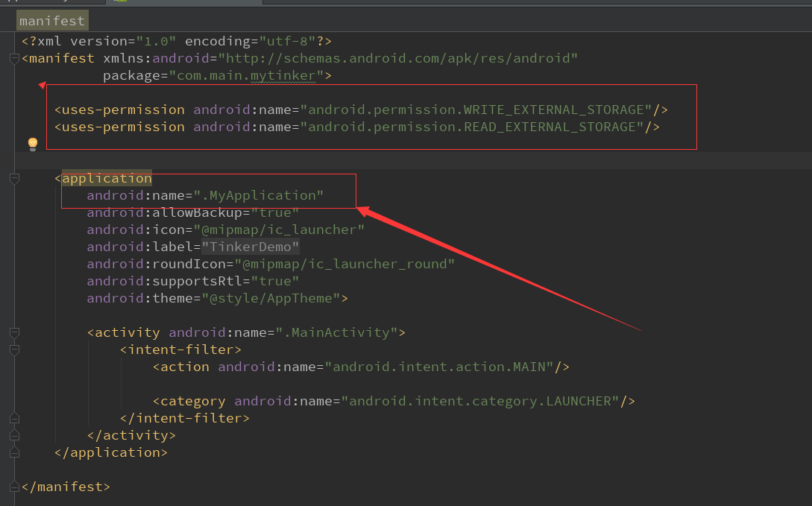Click the android:allowBackup attribute name

click(165, 212)
